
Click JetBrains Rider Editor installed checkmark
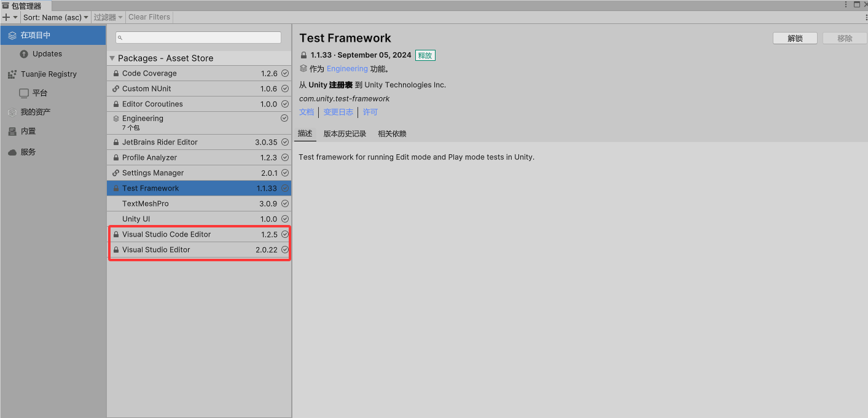[x=285, y=142]
